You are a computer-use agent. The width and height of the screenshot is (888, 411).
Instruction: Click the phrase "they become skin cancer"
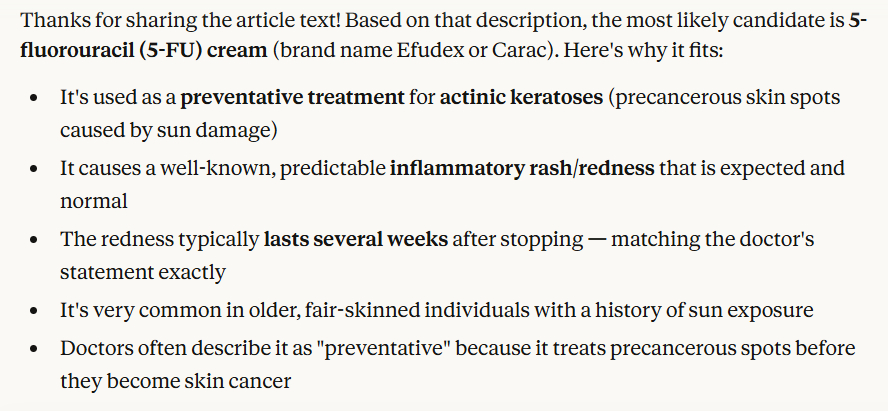tap(174, 381)
